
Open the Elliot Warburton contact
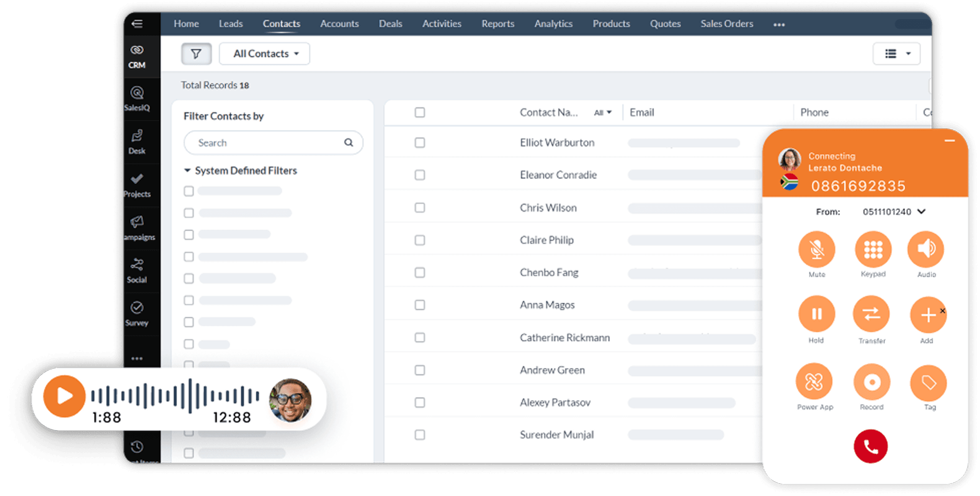pos(557,142)
